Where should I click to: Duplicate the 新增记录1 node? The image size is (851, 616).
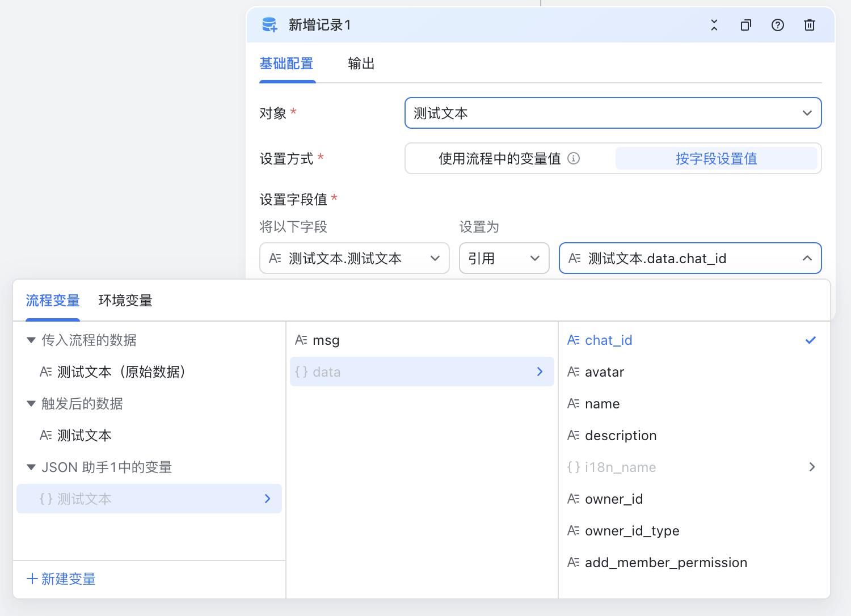[x=745, y=25]
